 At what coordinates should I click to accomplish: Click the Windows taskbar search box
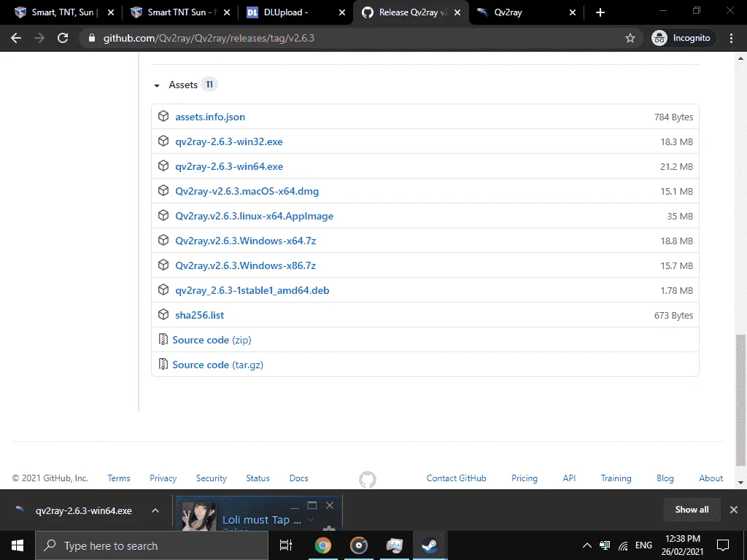(152, 545)
